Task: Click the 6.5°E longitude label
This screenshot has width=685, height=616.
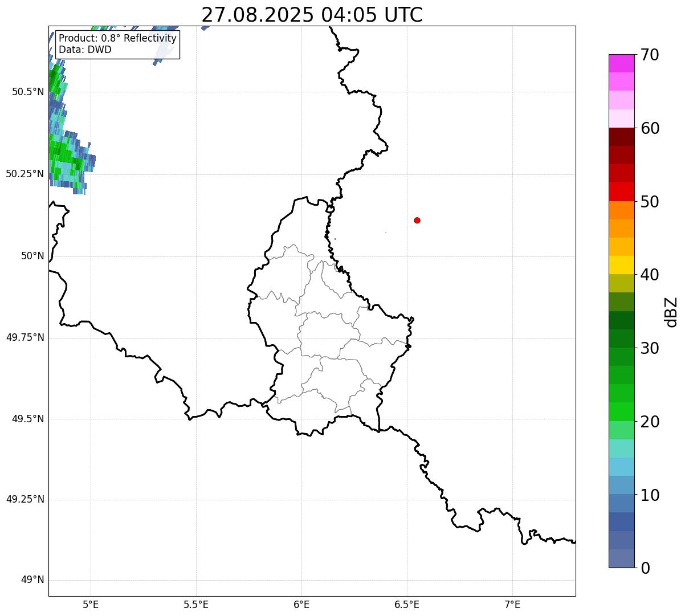Action: (x=407, y=605)
